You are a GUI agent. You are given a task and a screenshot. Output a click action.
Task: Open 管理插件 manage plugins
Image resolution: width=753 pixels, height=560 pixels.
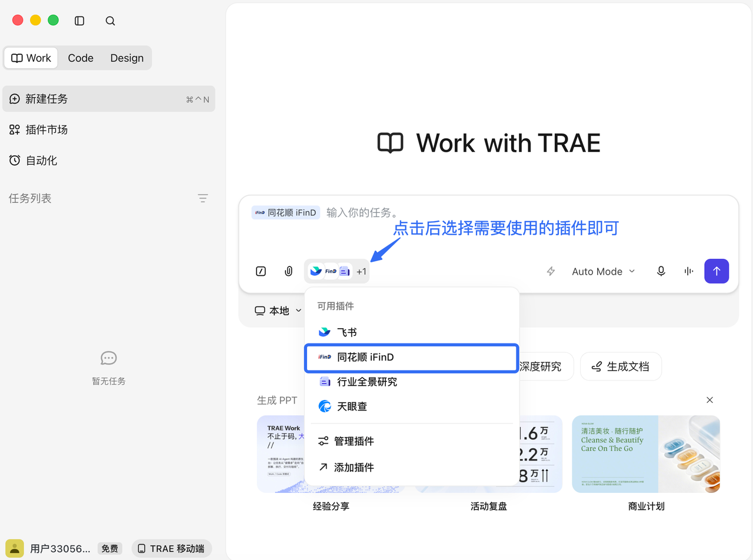[x=412, y=441]
